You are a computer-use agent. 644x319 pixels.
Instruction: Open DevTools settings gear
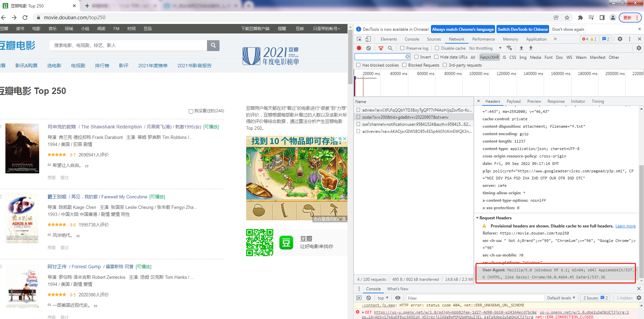[620, 39]
